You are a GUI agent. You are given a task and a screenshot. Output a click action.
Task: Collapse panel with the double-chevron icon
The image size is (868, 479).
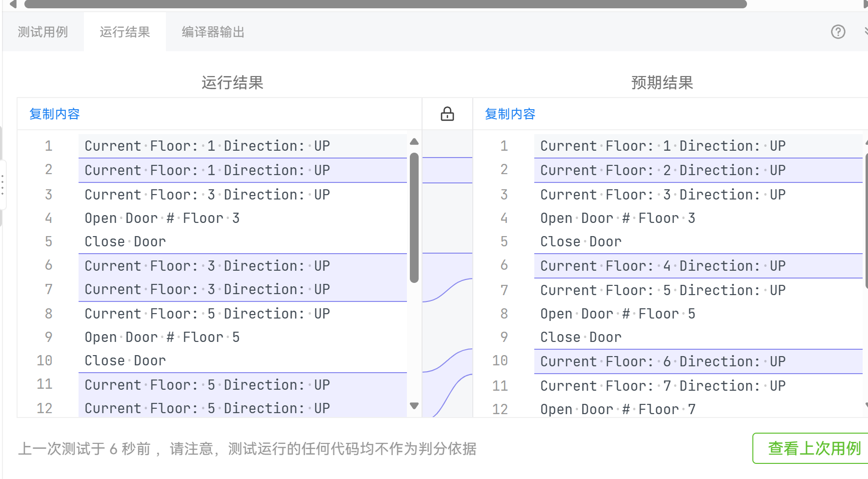[866, 32]
